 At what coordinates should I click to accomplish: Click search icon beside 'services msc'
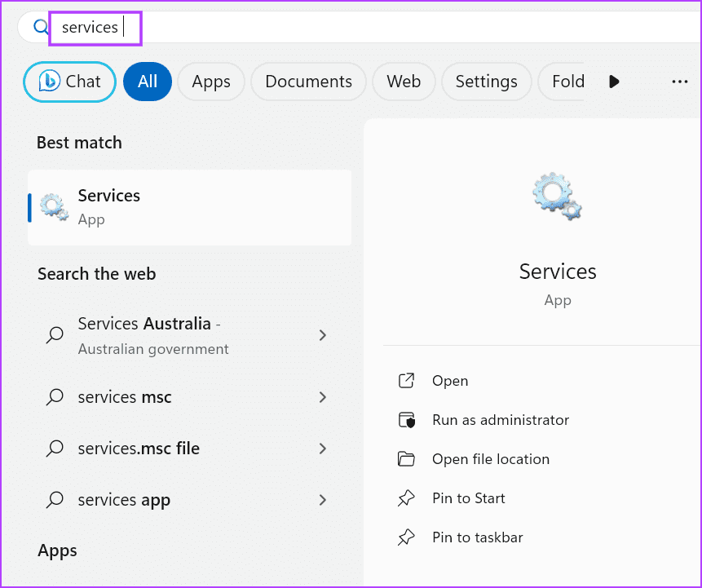click(55, 397)
